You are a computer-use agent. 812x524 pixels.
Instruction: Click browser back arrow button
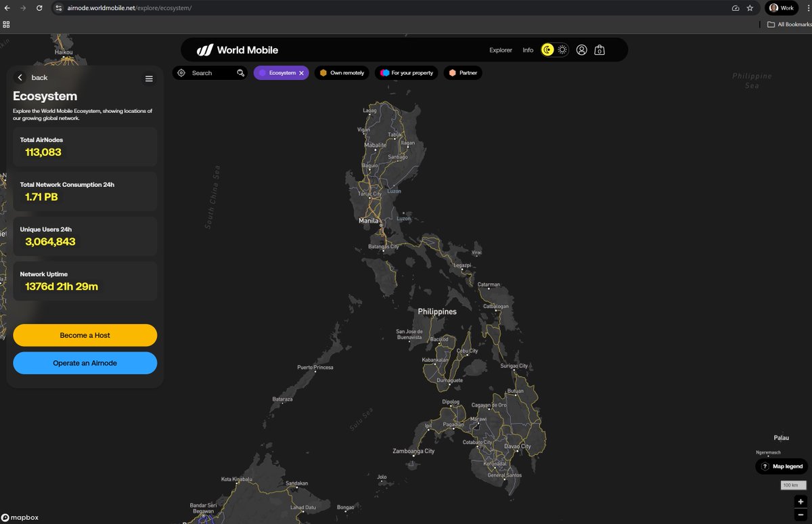click(7, 8)
